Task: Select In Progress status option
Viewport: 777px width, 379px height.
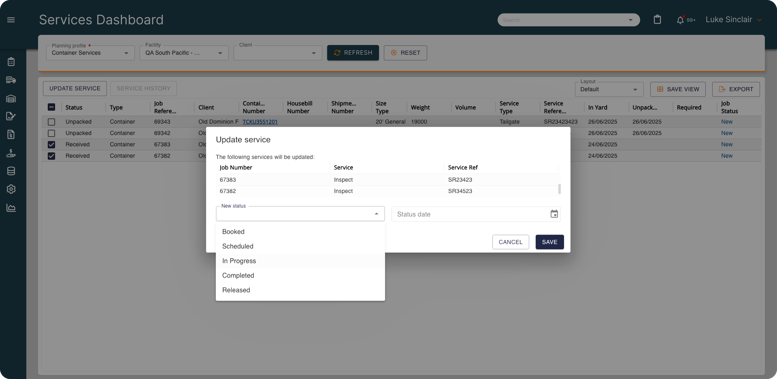Action: point(300,261)
